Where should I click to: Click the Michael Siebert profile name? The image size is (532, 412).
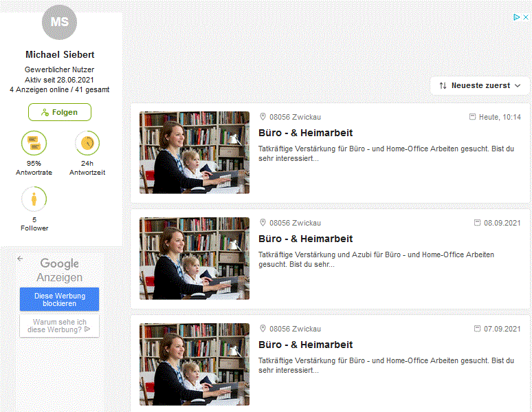pyautogui.click(x=60, y=55)
